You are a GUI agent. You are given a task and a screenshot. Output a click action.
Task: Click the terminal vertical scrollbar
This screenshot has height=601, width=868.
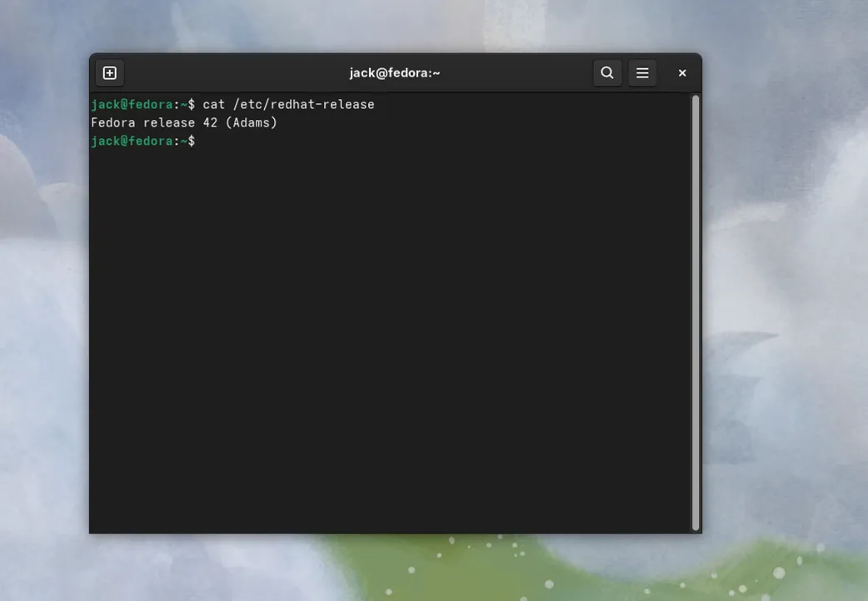pos(696,313)
